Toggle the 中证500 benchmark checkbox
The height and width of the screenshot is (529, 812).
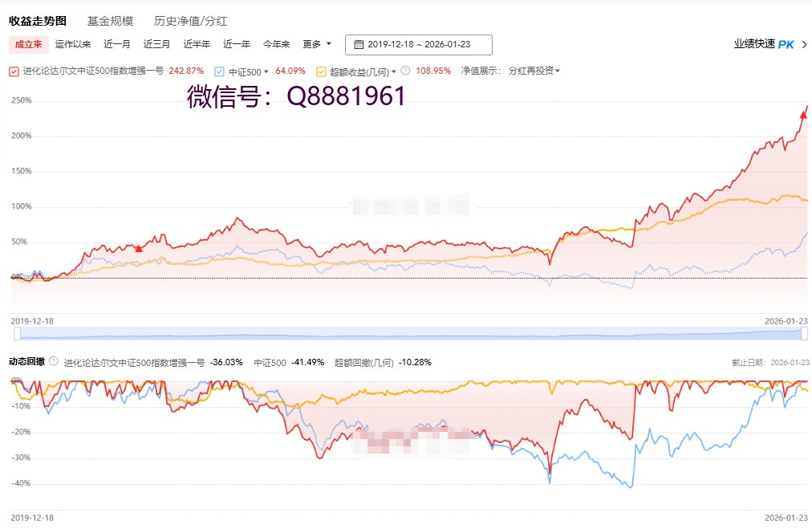(x=220, y=71)
